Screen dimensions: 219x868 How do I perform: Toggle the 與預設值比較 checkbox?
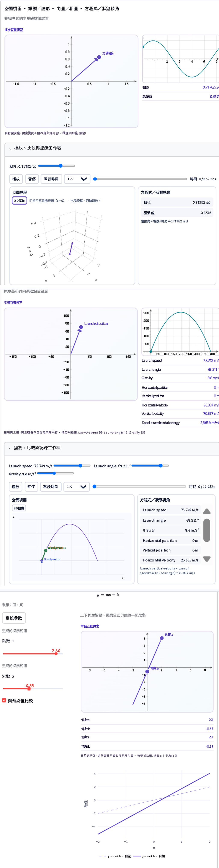coord(4,701)
